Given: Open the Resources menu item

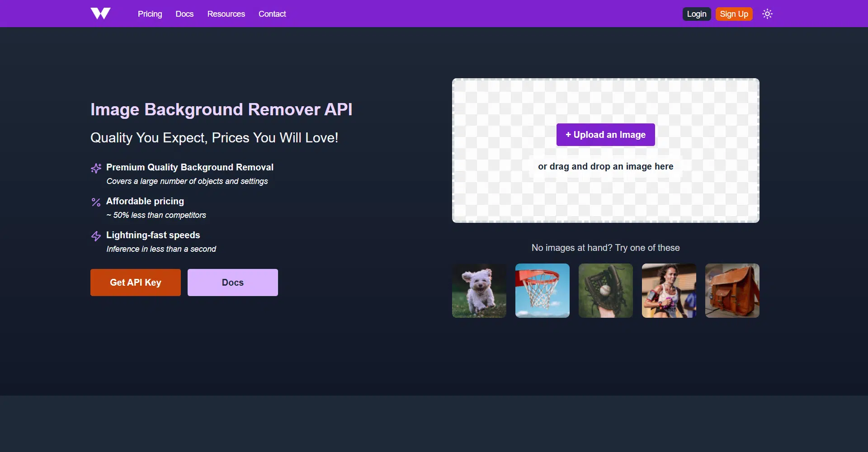Looking at the screenshot, I should coord(226,14).
